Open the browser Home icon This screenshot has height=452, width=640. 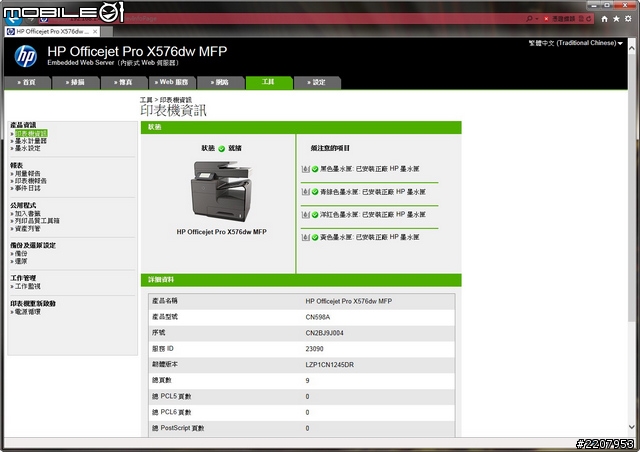[604, 19]
